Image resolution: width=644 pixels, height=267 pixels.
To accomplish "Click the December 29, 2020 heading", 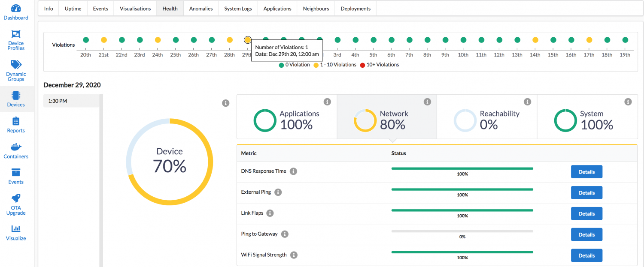I will click(x=72, y=85).
